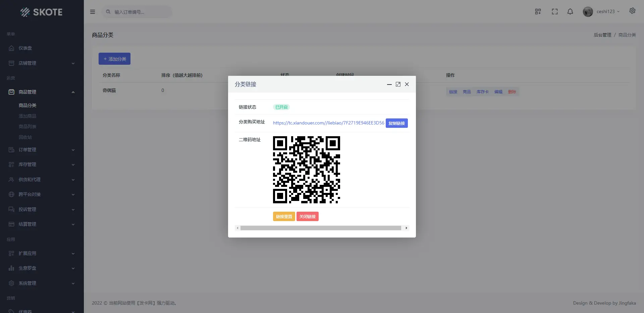Click the dialog horizontal scrollbar thumb
The width and height of the screenshot is (644, 313).
[321, 228]
